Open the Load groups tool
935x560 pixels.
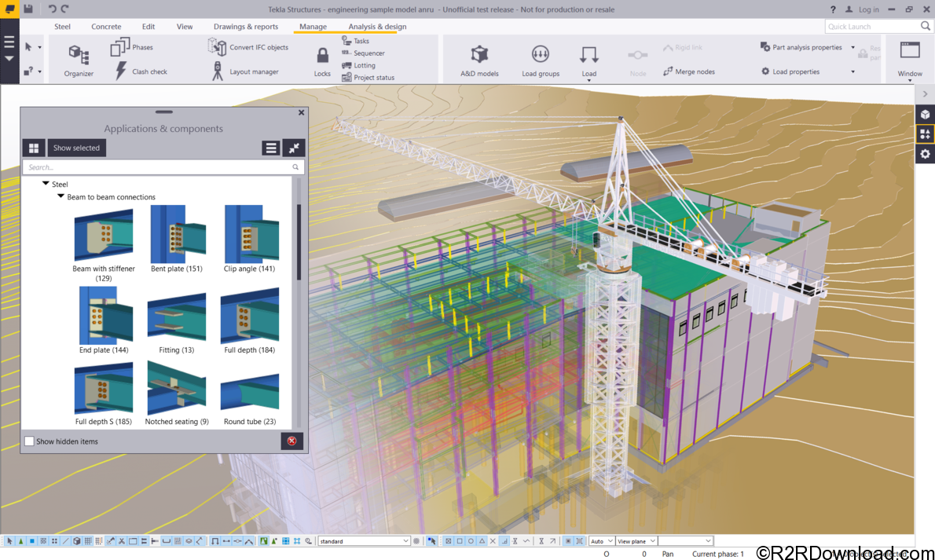tap(540, 59)
